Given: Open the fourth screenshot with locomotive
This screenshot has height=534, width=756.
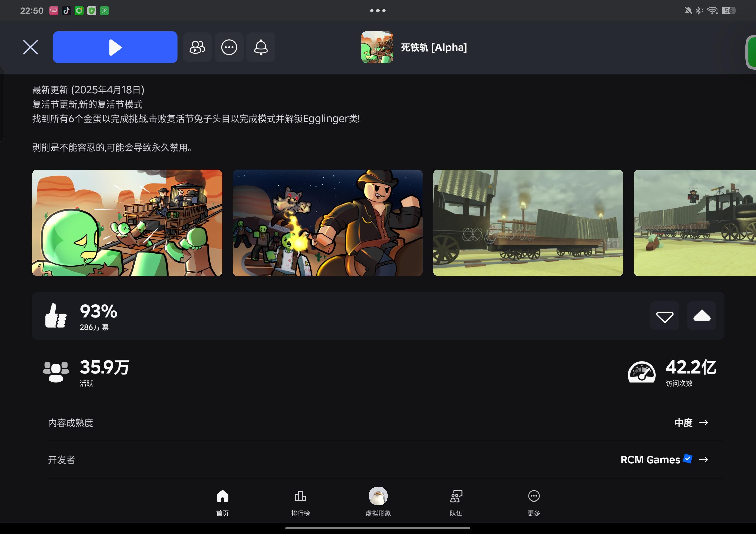Looking at the screenshot, I should tap(695, 223).
